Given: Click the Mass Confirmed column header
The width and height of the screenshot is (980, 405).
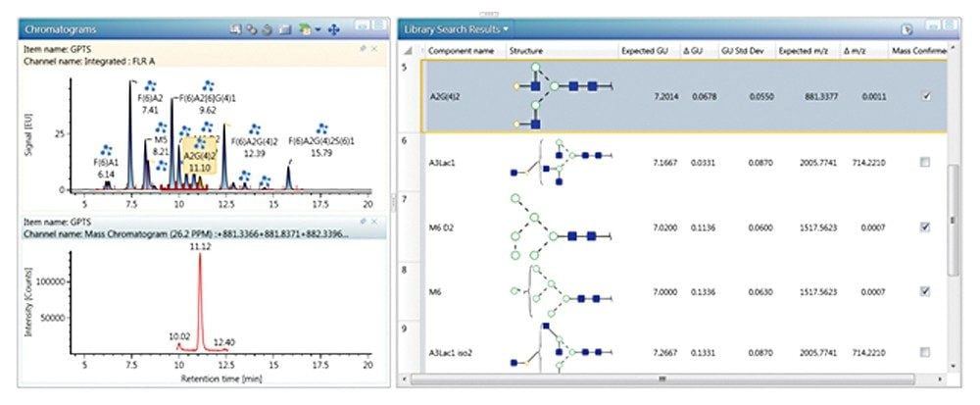Looking at the screenshot, I should tap(919, 51).
